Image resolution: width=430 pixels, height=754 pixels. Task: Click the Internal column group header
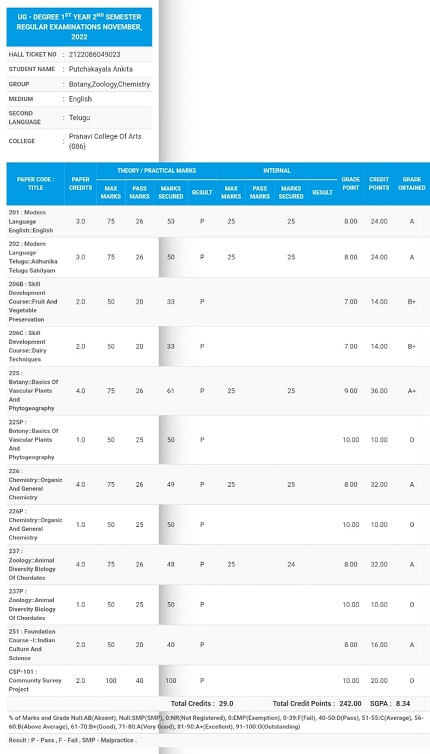click(x=277, y=171)
